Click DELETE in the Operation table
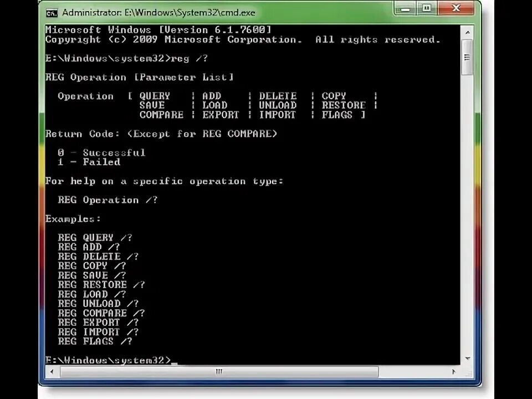The height and width of the screenshot is (399, 532). (x=278, y=96)
